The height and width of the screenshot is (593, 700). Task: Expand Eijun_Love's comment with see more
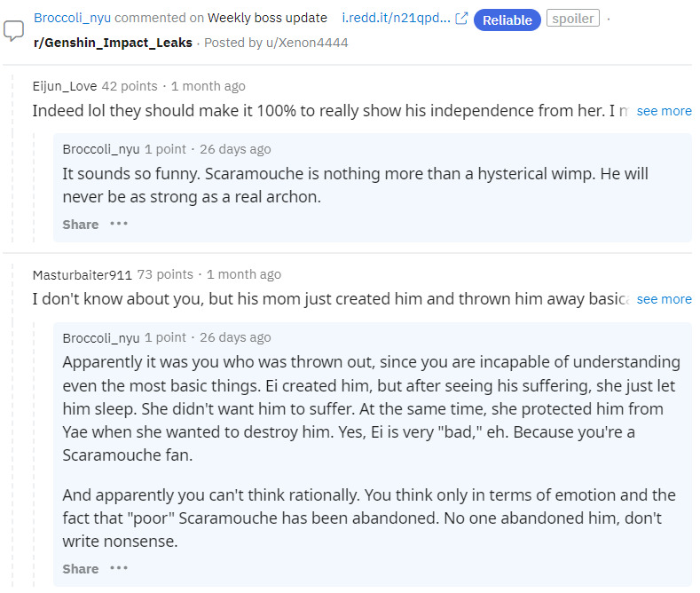664,111
